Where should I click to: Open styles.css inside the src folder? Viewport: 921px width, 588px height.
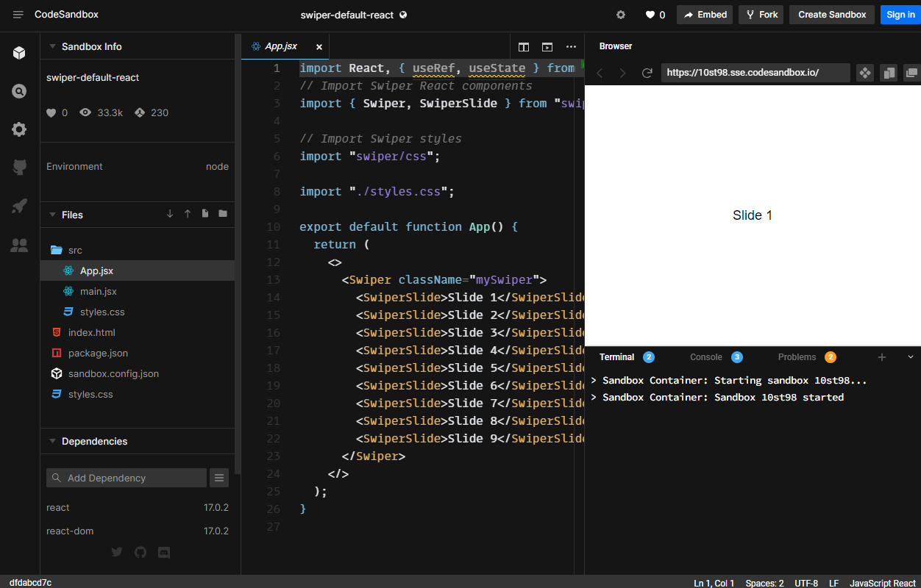tap(138, 312)
